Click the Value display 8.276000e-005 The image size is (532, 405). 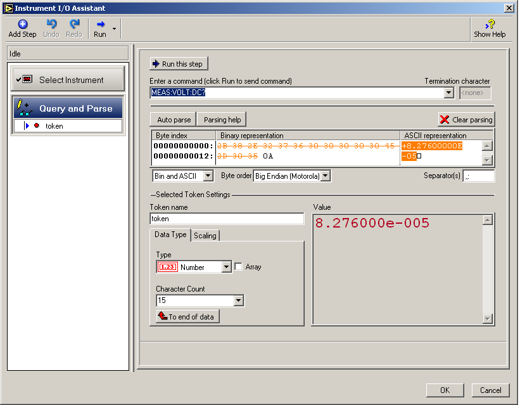pos(372,223)
